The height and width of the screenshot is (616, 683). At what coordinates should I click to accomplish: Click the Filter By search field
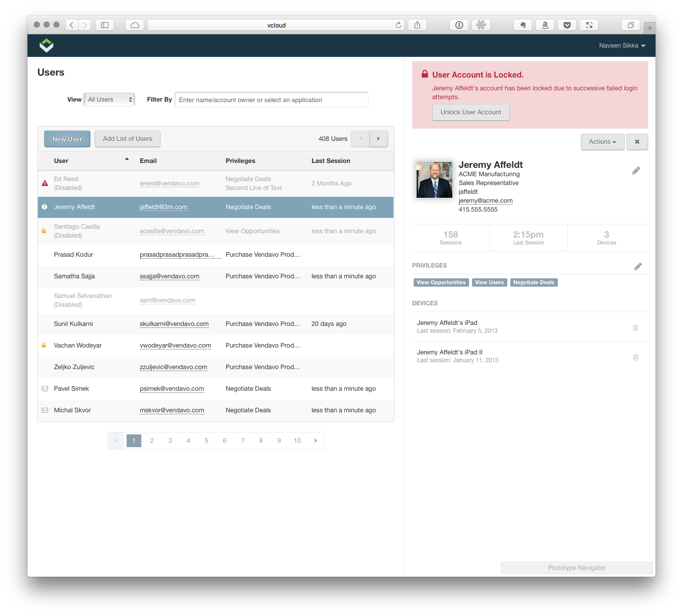click(x=271, y=100)
